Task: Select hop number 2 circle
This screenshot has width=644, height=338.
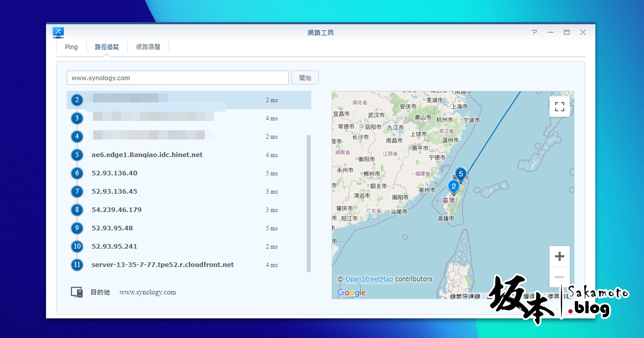Action: pos(77,100)
